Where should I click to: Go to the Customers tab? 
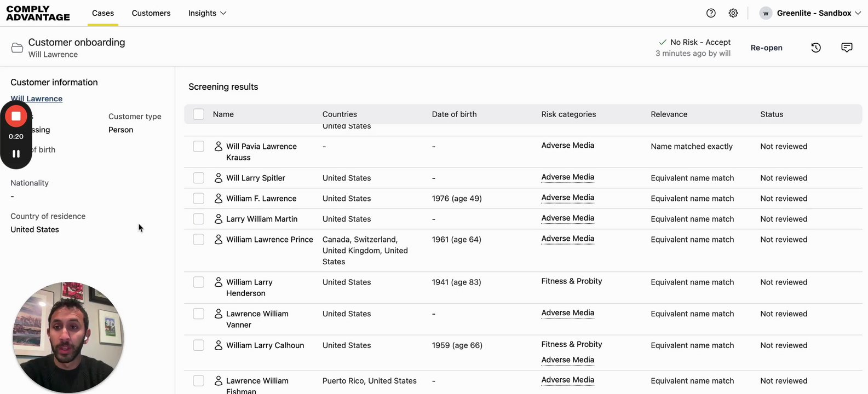click(151, 13)
